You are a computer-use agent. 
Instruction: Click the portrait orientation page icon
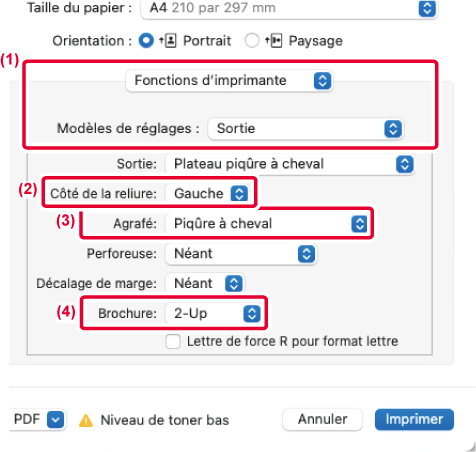tap(169, 41)
